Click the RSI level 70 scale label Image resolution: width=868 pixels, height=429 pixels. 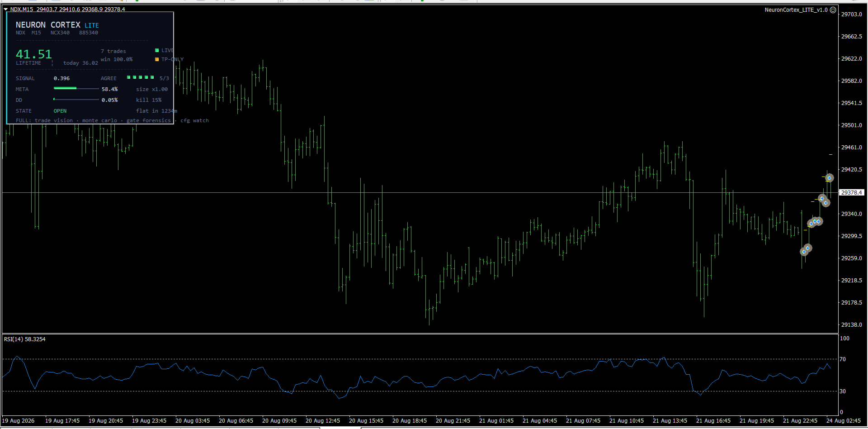coord(843,359)
